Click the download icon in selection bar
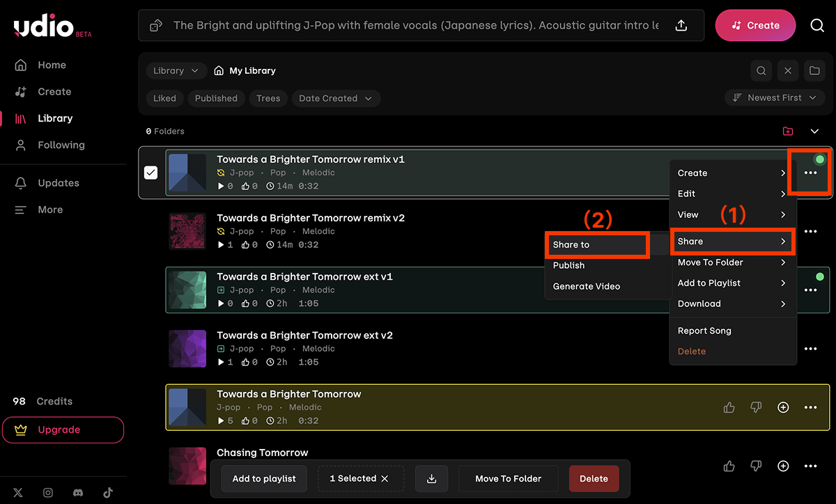Viewport: 836px width, 504px height. pos(431,478)
